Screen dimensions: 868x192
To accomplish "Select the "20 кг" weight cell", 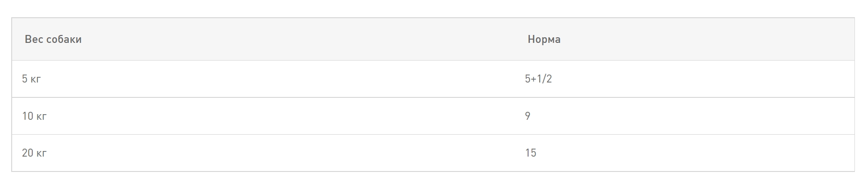I will click(34, 153).
